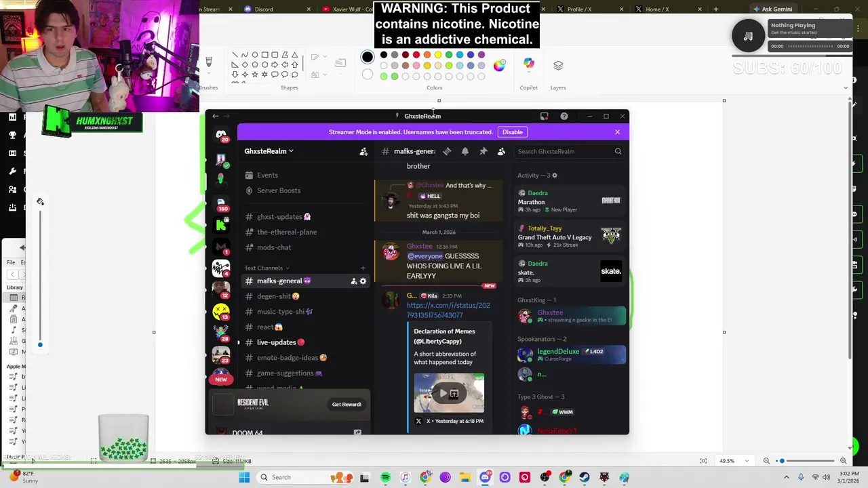Select the diagonal line shape in Paint
This screenshot has width=868, height=488.
coord(235,55)
